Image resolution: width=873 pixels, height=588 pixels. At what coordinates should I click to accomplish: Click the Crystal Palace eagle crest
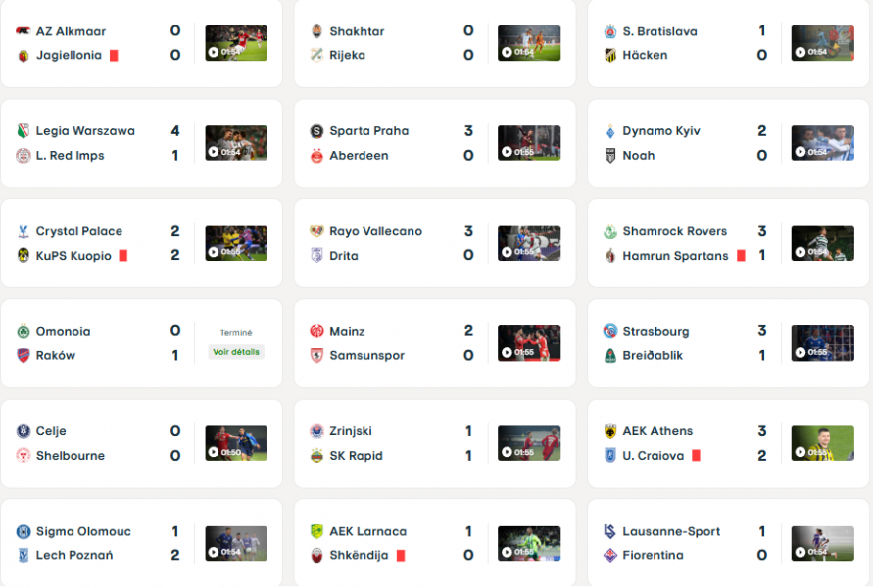pos(24,231)
